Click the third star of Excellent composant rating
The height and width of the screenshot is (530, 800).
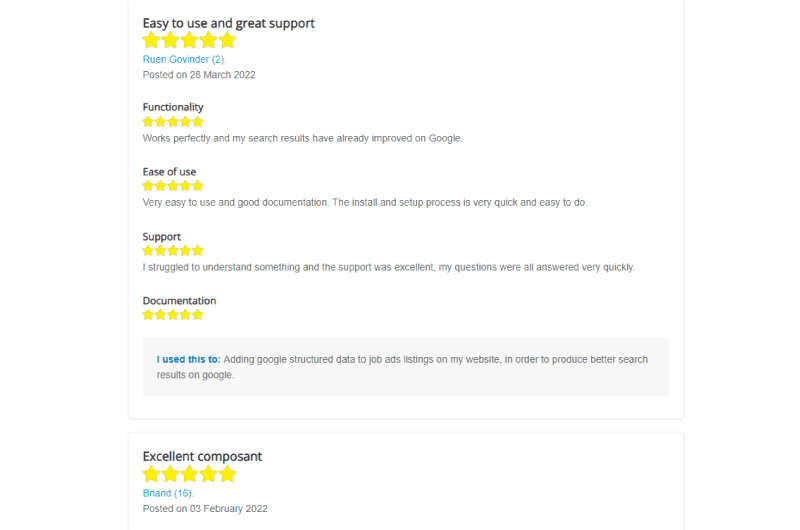[189, 474]
